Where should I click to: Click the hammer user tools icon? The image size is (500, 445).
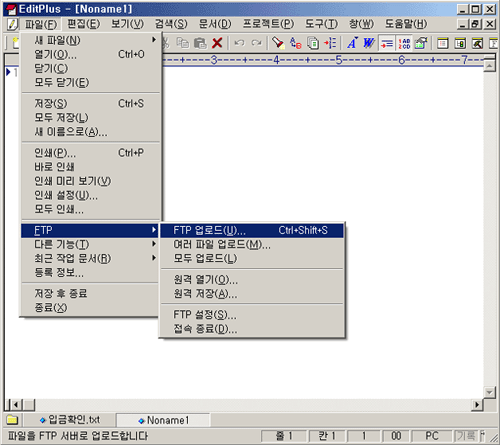pos(477,43)
